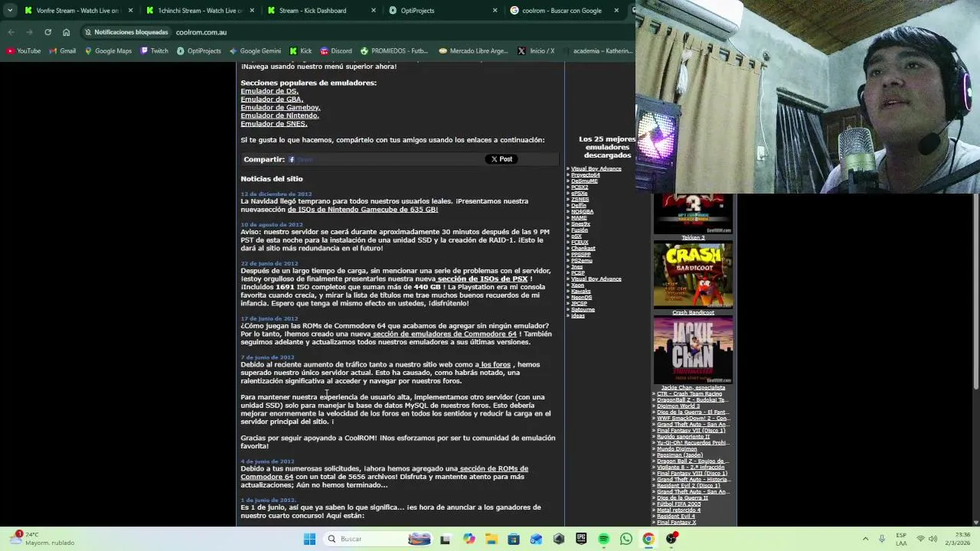Close the Vonfre Stream tab
Image resolution: width=980 pixels, height=551 pixels.
(x=131, y=11)
